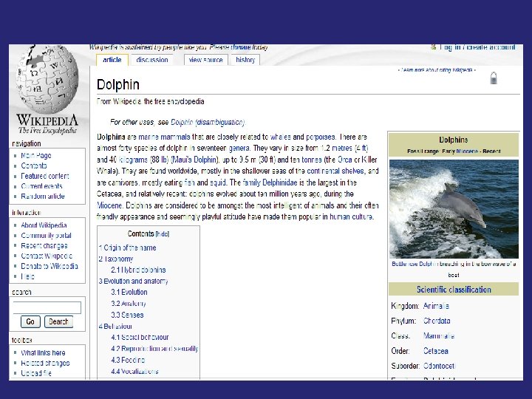
Task: Open Odontoceti suborder link
Action: pyautogui.click(x=439, y=366)
